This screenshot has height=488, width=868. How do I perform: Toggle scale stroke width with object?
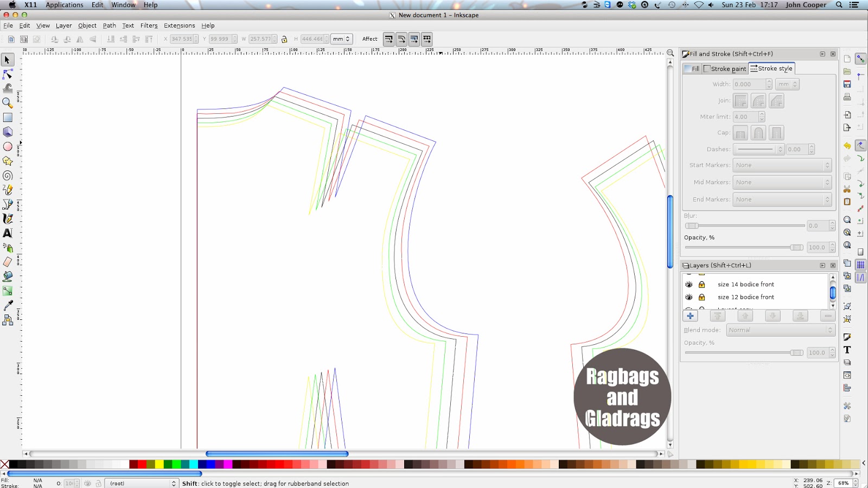pos(388,39)
